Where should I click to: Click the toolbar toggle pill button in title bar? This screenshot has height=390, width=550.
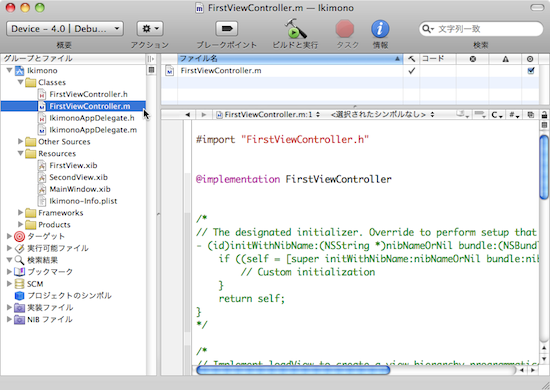(x=537, y=7)
